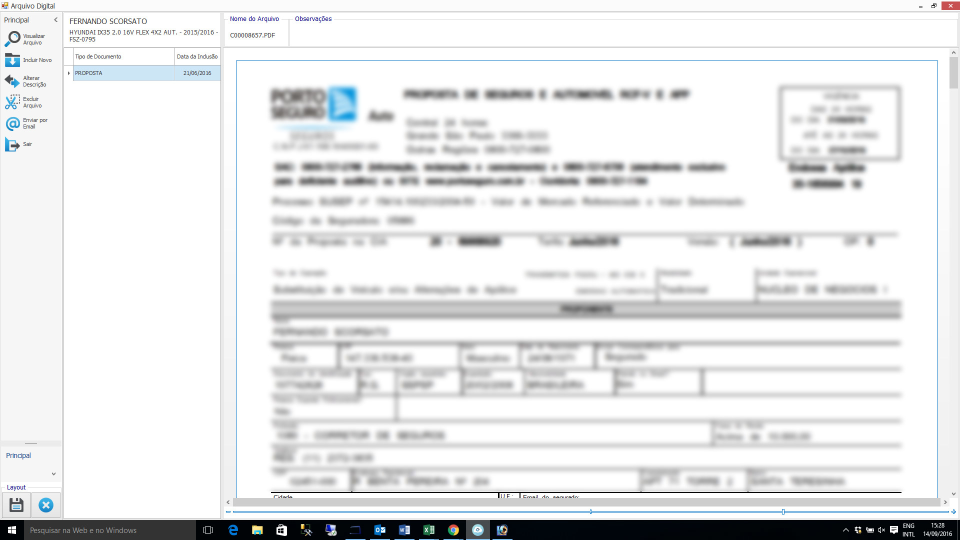Click the monitor taskbar icon before the dark window icon
The image size is (960, 540).
(x=331, y=530)
